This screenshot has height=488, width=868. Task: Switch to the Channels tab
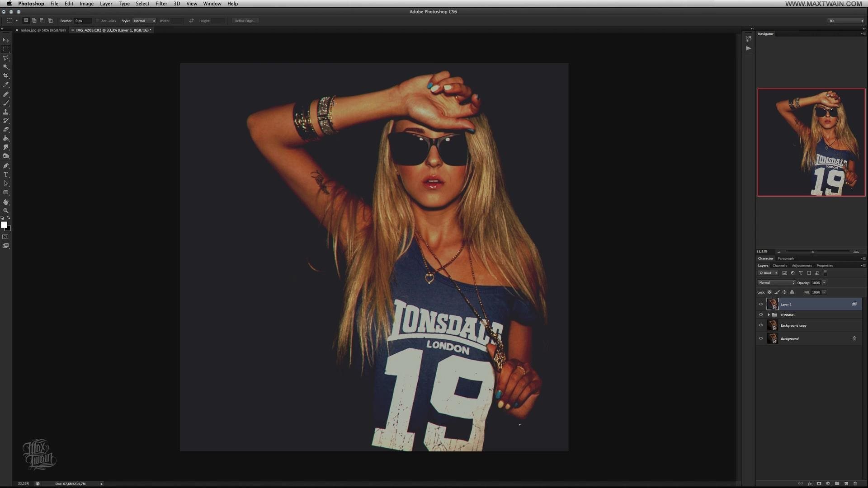tap(779, 266)
